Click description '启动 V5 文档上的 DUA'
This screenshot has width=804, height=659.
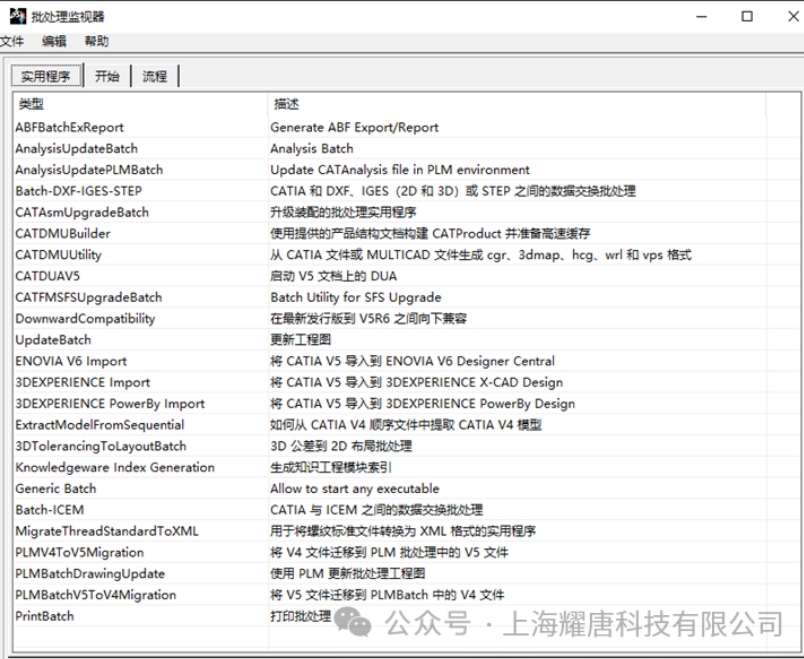(x=334, y=276)
